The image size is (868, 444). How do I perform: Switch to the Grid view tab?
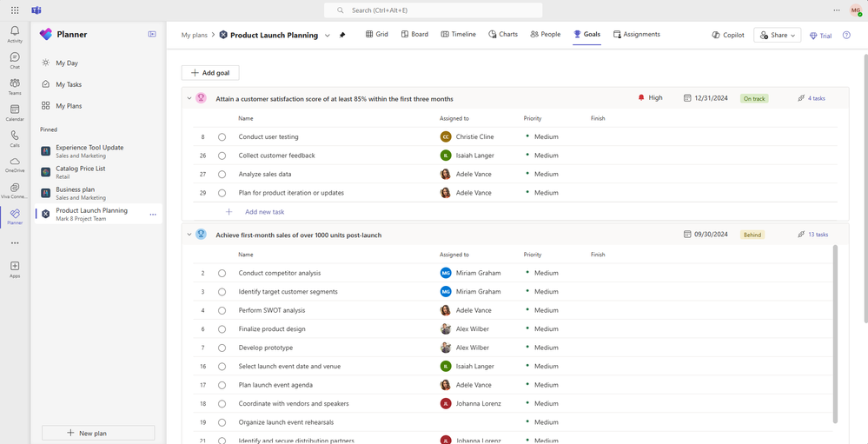coord(377,35)
